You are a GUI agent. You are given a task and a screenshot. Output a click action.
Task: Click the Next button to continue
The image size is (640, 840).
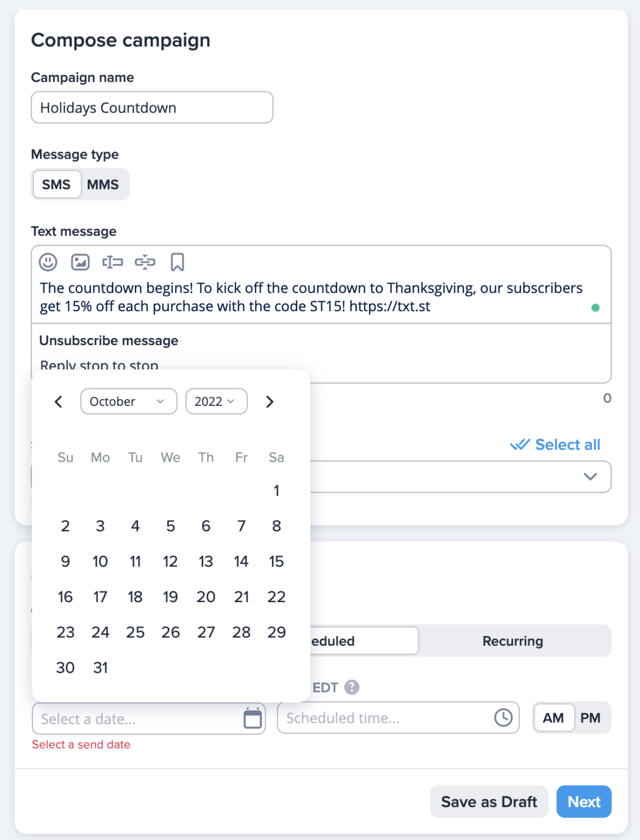click(584, 801)
